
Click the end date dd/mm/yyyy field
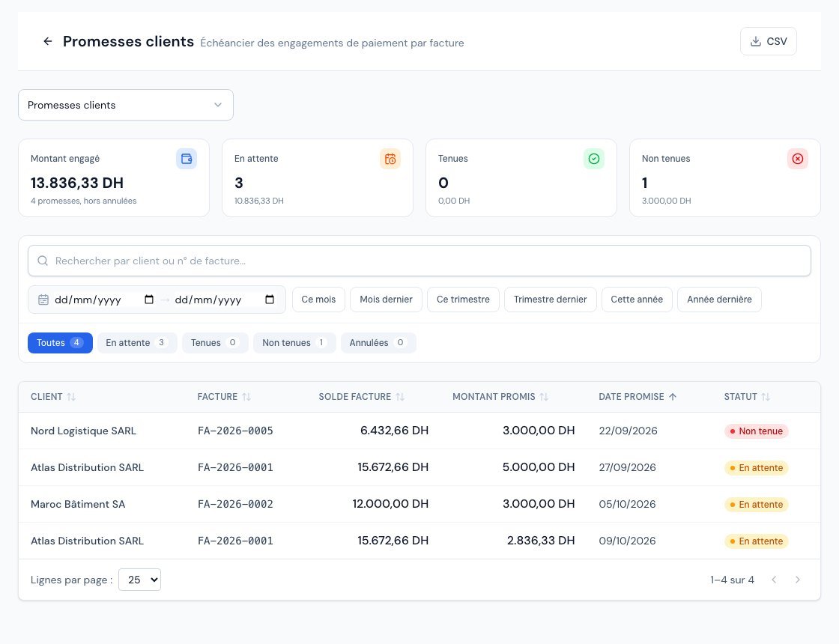(x=225, y=300)
